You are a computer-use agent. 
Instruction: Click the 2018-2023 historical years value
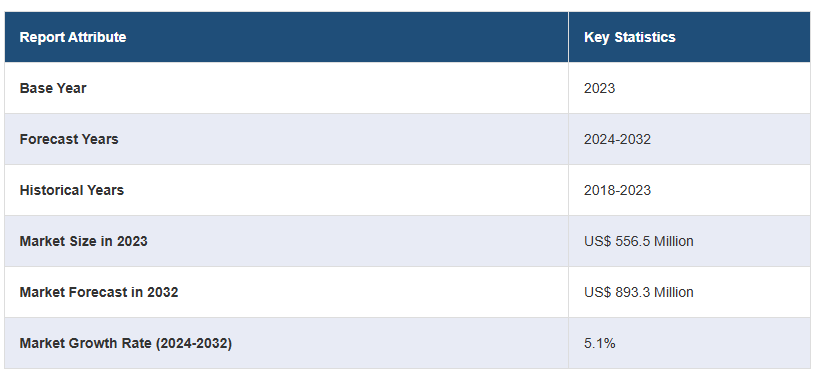coord(618,190)
